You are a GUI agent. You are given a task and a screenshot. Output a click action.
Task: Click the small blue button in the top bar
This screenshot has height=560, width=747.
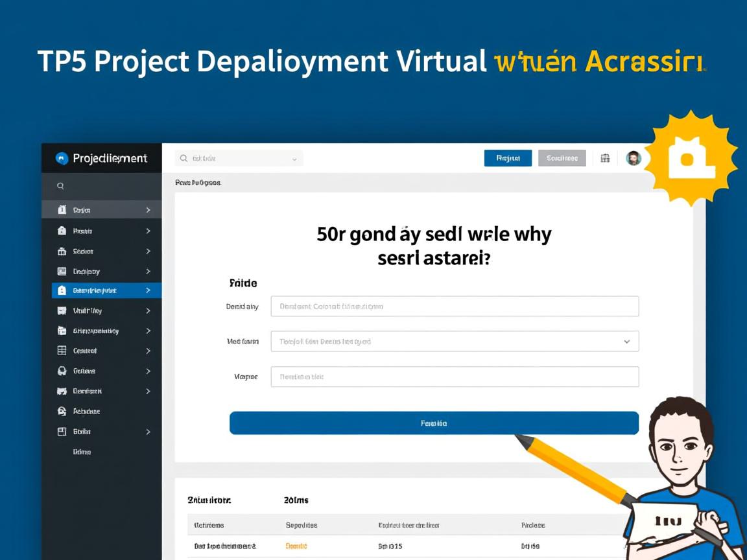click(508, 158)
